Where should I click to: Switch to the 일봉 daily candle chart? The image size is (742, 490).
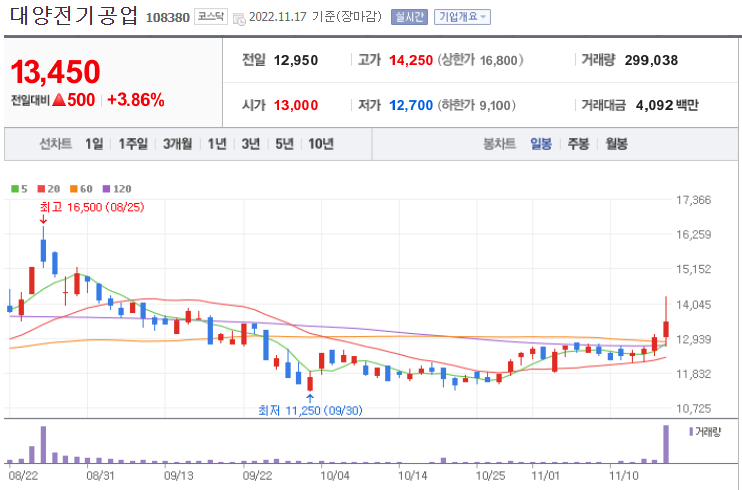tap(541, 143)
